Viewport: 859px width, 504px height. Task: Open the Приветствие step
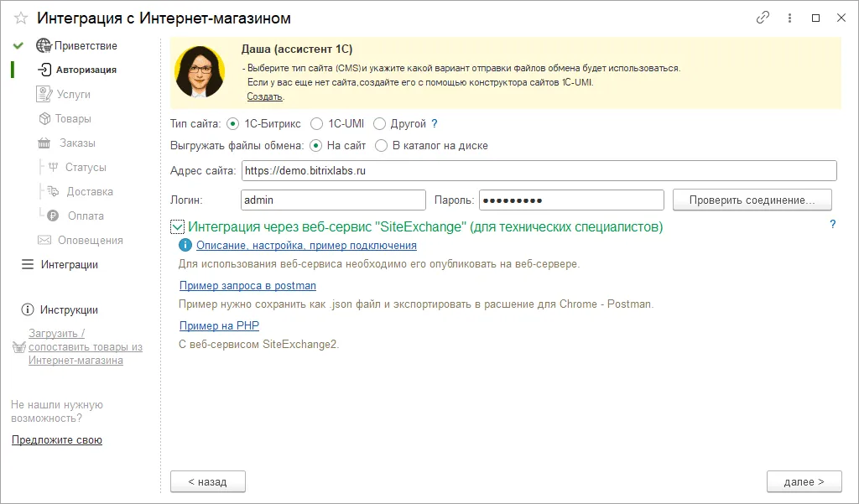pos(86,46)
